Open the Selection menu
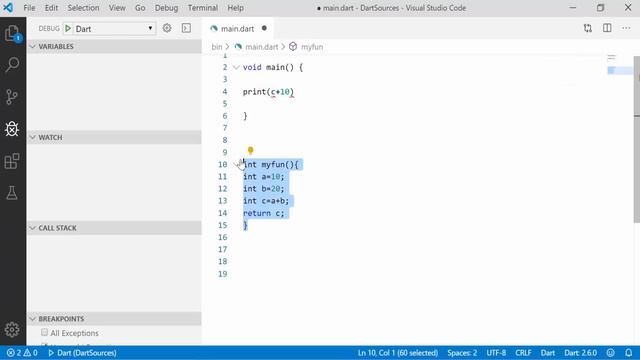 [83, 8]
